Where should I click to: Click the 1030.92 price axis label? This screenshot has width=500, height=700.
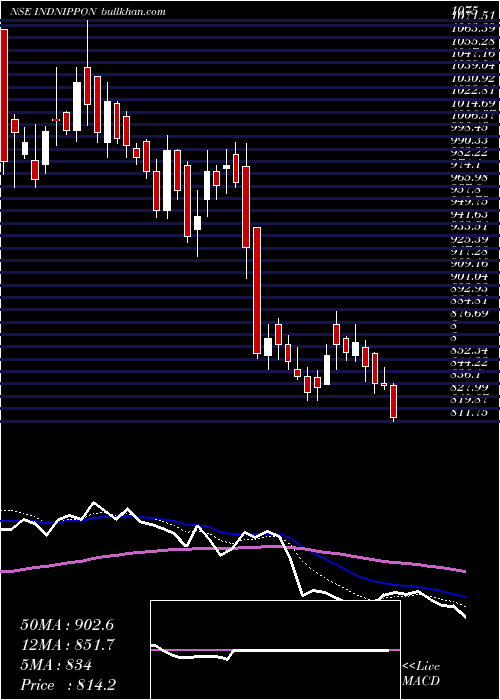(x=473, y=79)
